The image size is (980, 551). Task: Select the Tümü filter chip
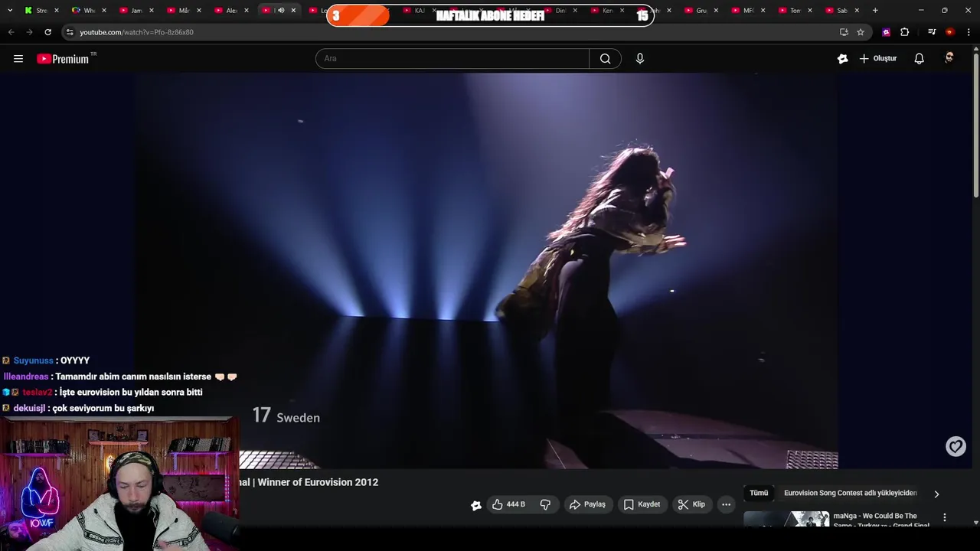click(x=759, y=494)
